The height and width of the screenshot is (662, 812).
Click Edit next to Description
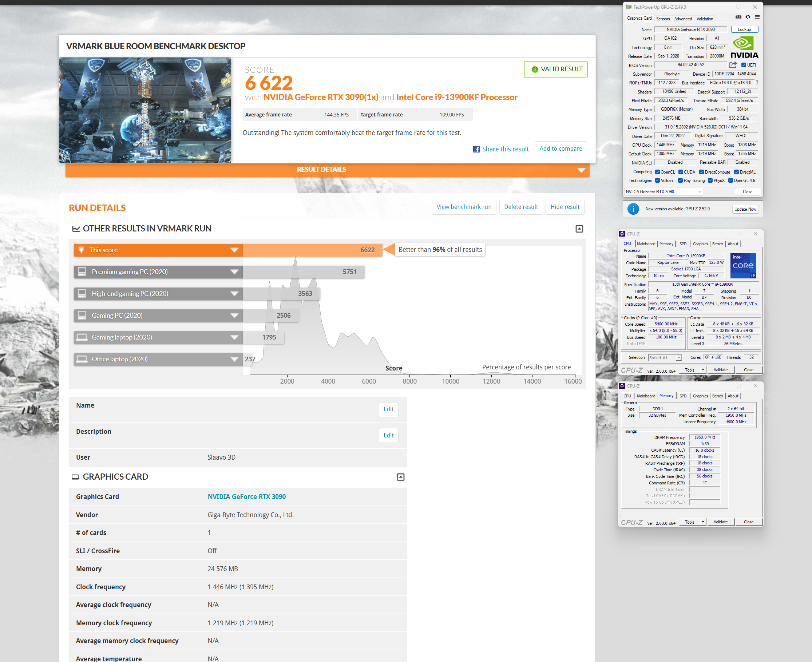pyautogui.click(x=389, y=436)
